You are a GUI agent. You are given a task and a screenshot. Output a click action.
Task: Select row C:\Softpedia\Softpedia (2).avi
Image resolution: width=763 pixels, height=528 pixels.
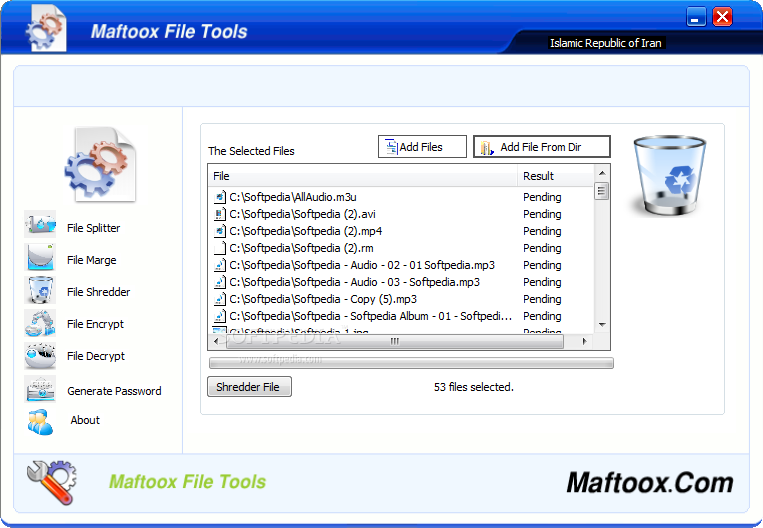pos(401,214)
